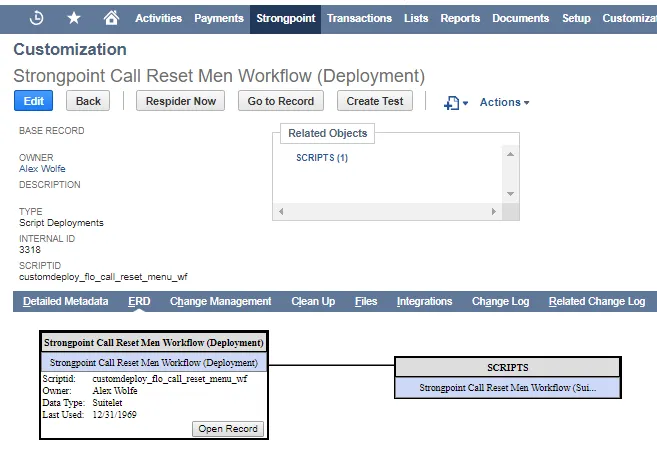The width and height of the screenshot is (657, 452).
Task: Switch to the Change Log tab
Action: (500, 302)
